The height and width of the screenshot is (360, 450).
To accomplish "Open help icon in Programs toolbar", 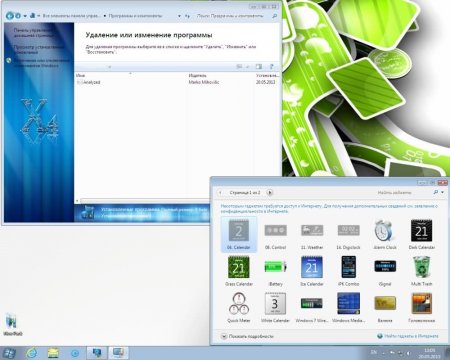I will tap(271, 67).
